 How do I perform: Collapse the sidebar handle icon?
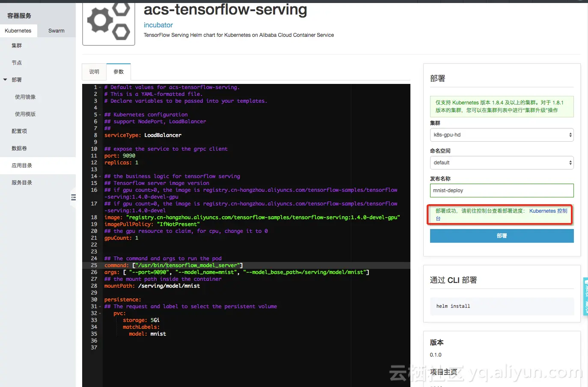click(x=74, y=197)
